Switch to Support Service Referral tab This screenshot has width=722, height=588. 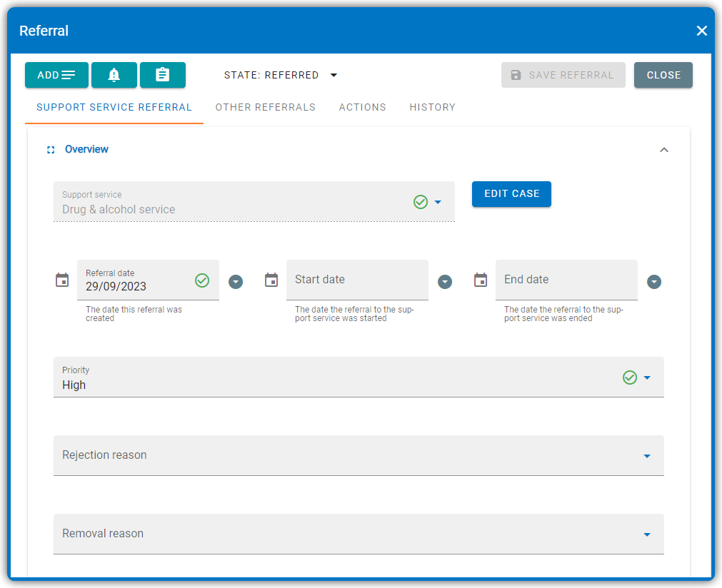114,107
